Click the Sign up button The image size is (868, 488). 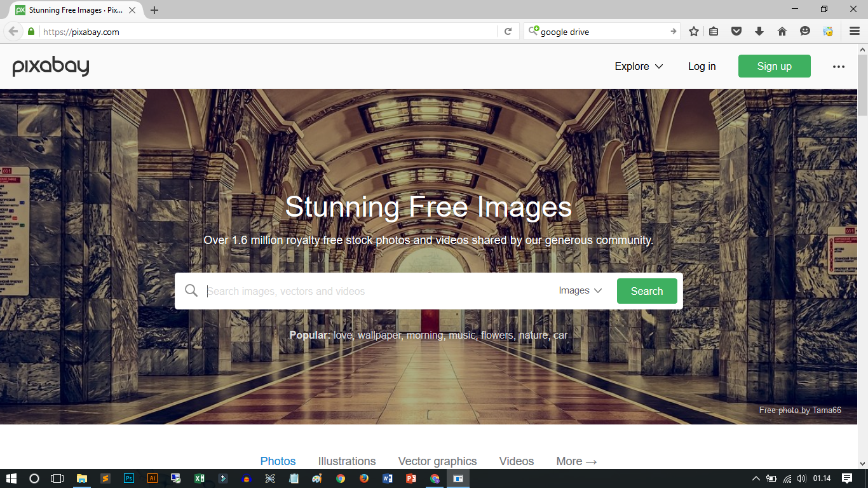click(x=774, y=66)
